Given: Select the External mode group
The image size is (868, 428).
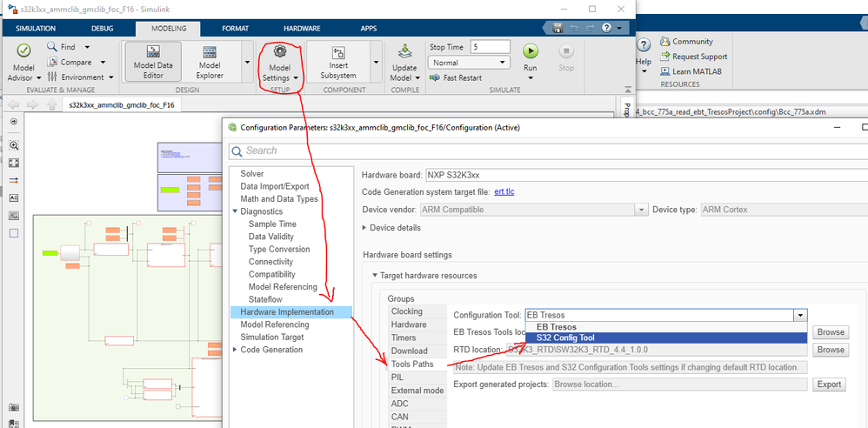Looking at the screenshot, I should [x=417, y=391].
